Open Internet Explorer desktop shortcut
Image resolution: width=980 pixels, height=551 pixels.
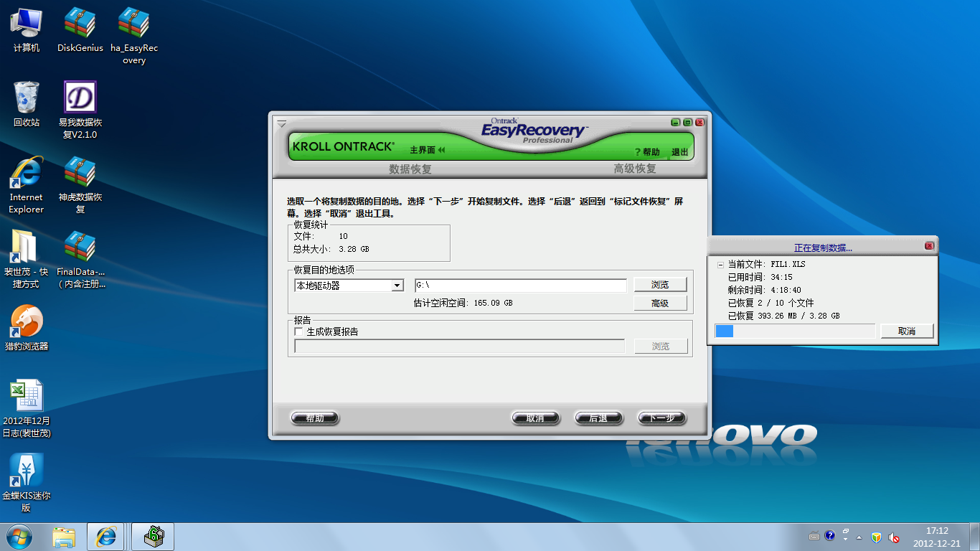click(x=27, y=184)
